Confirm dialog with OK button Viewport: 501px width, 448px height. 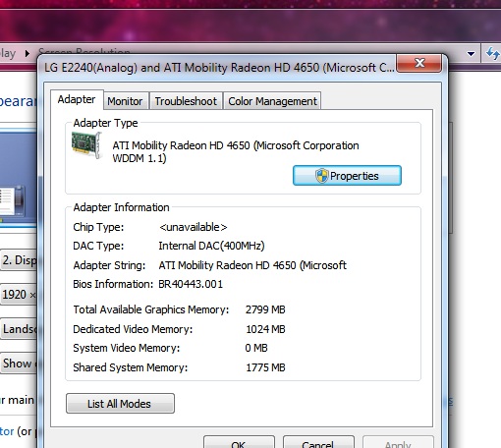pyautogui.click(x=239, y=443)
